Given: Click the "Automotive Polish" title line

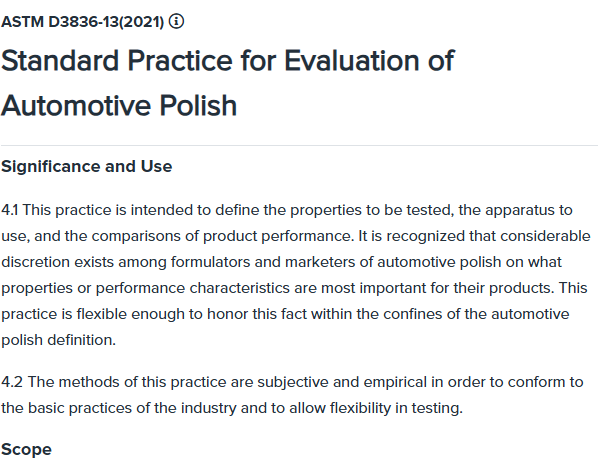Looking at the screenshot, I should [119, 105].
